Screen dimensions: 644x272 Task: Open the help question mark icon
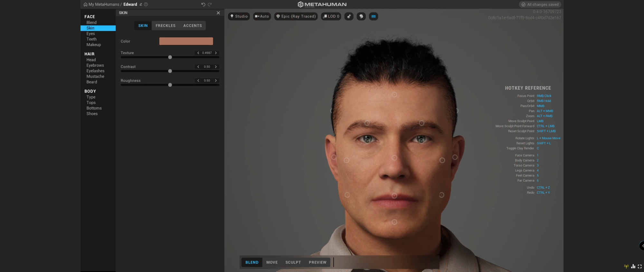pyautogui.click(x=146, y=5)
